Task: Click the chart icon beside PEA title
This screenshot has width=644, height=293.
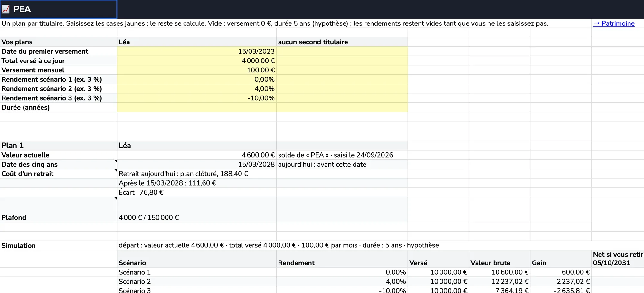Action: click(x=6, y=9)
